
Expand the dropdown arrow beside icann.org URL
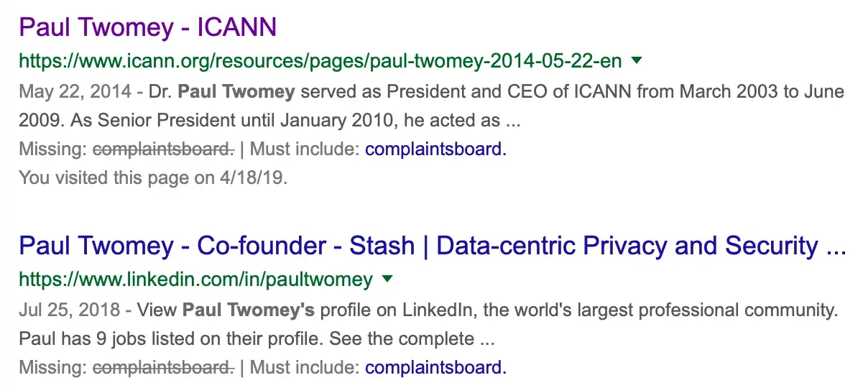636,61
